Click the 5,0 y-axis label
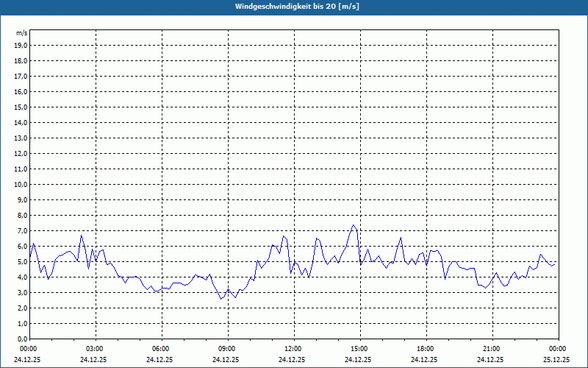The width and height of the screenshot is (588, 368). point(21,261)
